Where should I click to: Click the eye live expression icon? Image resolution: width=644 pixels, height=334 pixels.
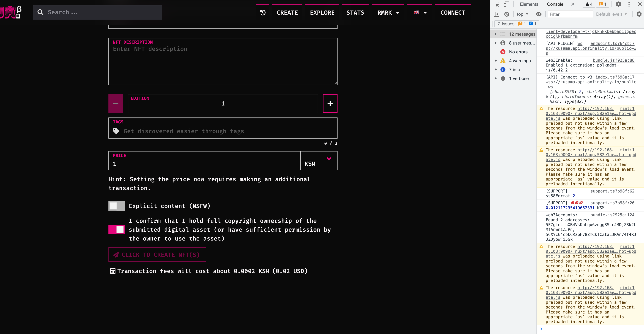[539, 14]
